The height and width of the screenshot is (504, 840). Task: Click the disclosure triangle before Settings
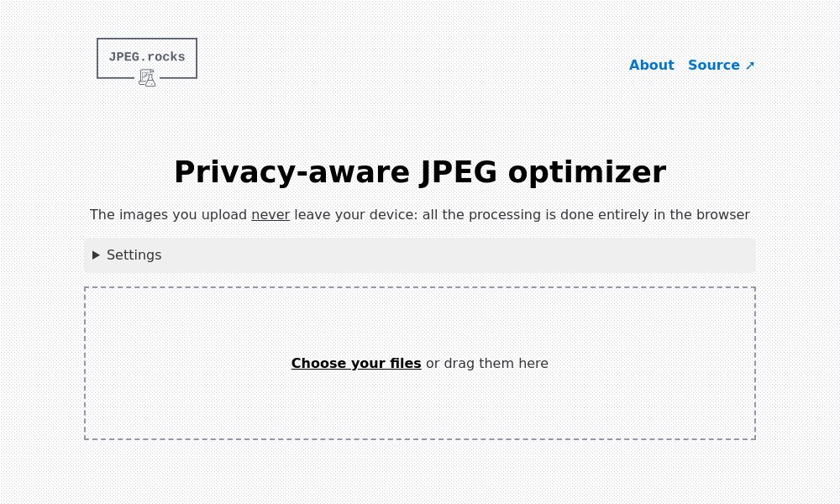coord(96,255)
